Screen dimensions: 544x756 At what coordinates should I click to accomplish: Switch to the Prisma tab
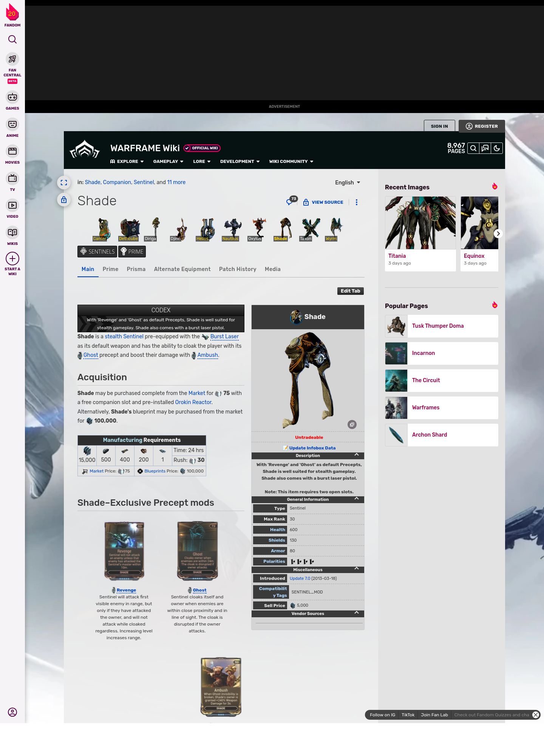pyautogui.click(x=136, y=269)
